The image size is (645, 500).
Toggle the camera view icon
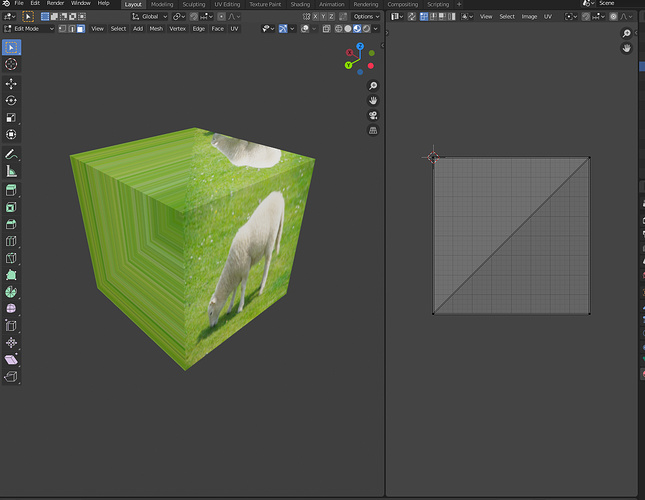tap(373, 116)
